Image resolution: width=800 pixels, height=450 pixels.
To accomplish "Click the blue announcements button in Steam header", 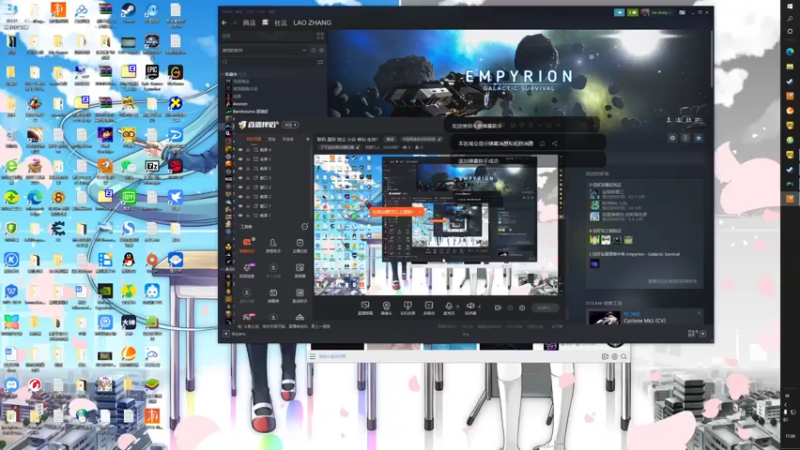I will click(x=619, y=12).
